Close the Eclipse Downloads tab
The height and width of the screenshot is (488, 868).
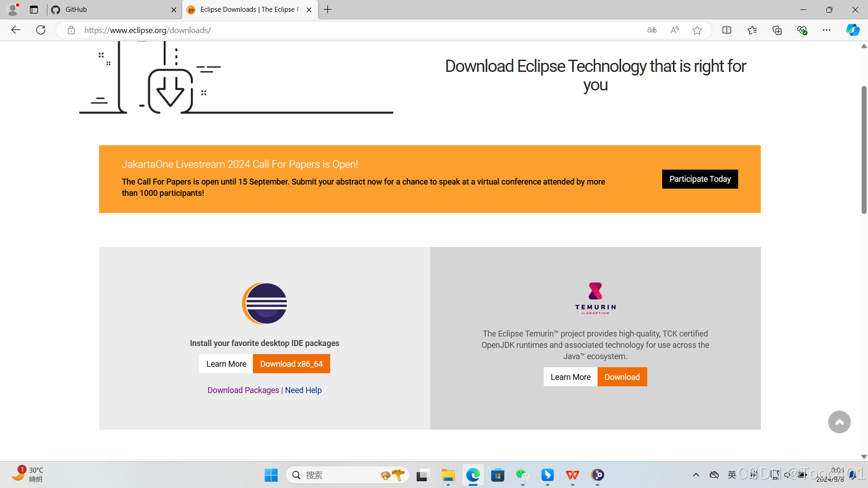(309, 9)
